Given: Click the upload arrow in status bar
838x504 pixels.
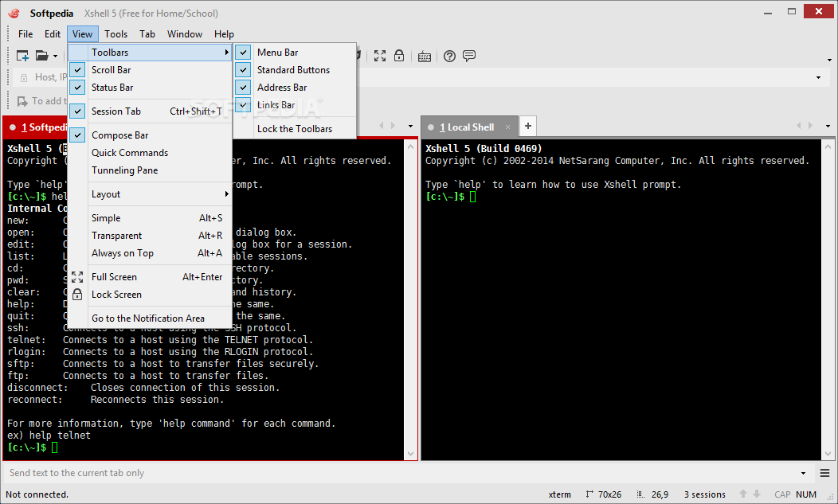Looking at the screenshot, I should tap(743, 494).
